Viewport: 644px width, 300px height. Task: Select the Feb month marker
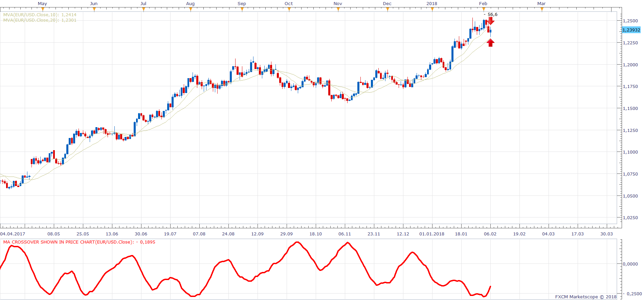click(x=483, y=4)
